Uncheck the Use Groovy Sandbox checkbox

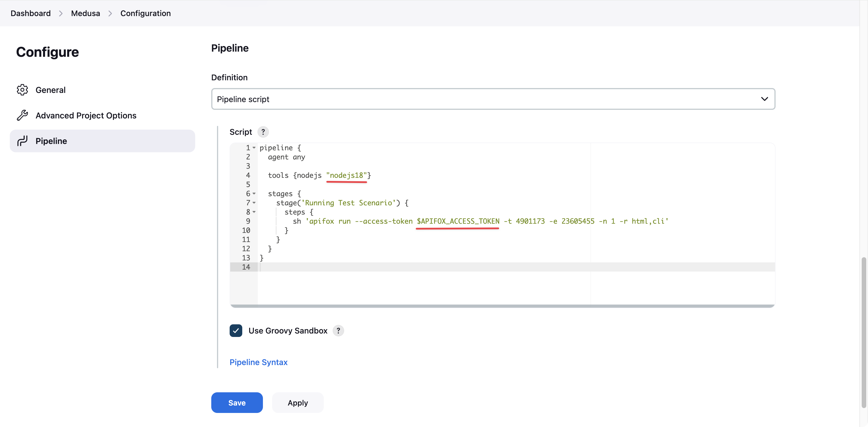pyautogui.click(x=236, y=331)
